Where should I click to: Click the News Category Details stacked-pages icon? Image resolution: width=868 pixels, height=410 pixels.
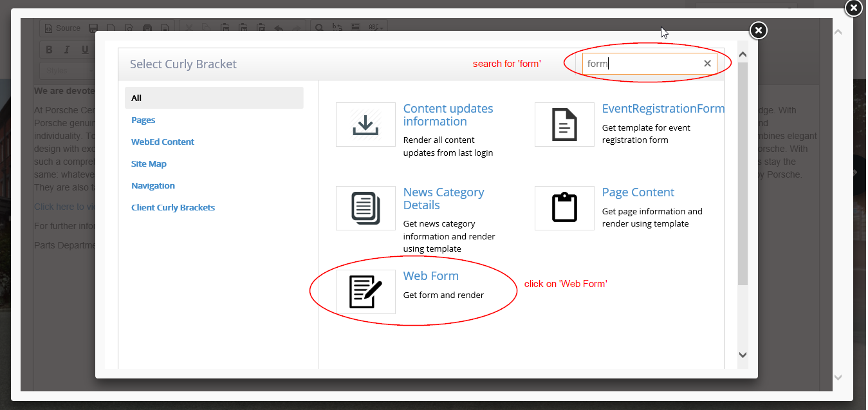pos(365,208)
